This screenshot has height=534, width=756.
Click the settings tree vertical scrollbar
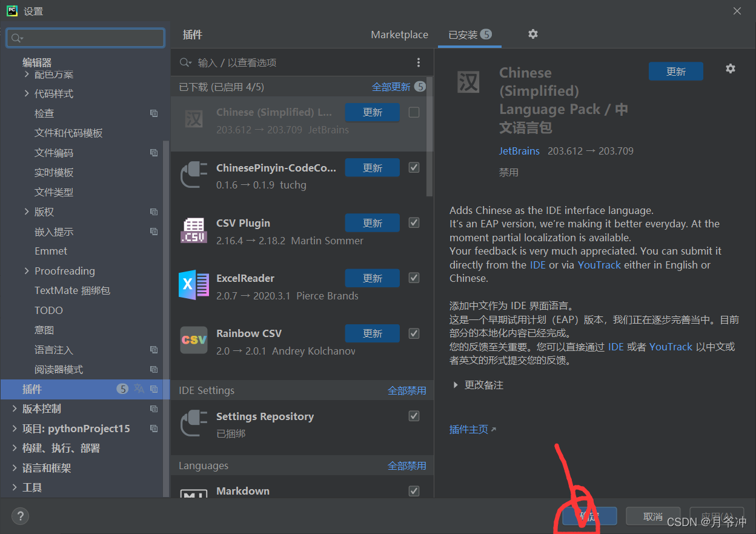click(166, 320)
